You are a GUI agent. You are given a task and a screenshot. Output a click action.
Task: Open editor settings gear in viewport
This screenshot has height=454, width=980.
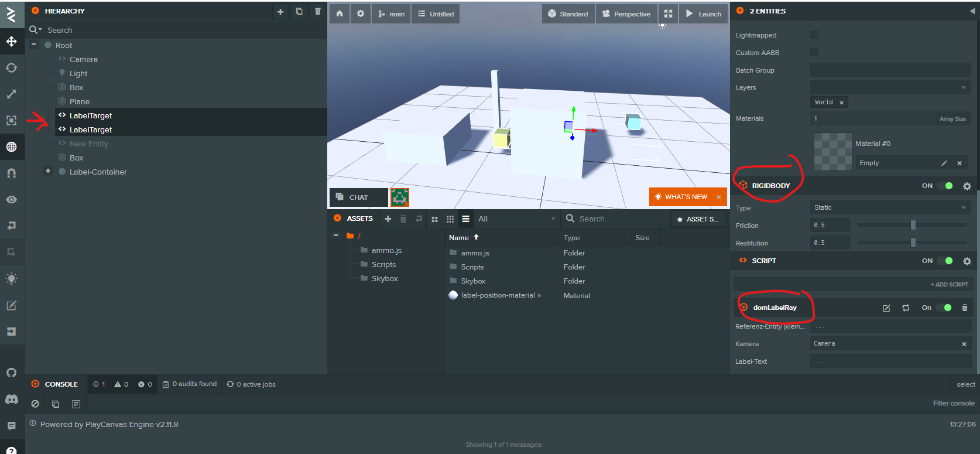pyautogui.click(x=361, y=13)
